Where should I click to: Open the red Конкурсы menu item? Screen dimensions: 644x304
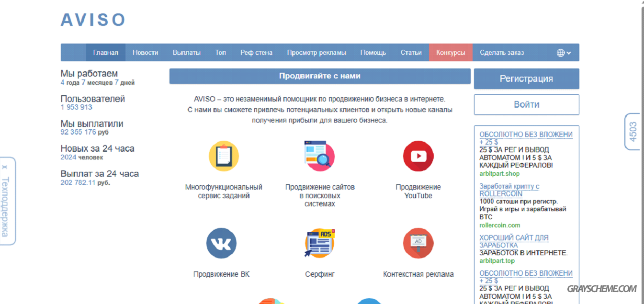click(451, 53)
